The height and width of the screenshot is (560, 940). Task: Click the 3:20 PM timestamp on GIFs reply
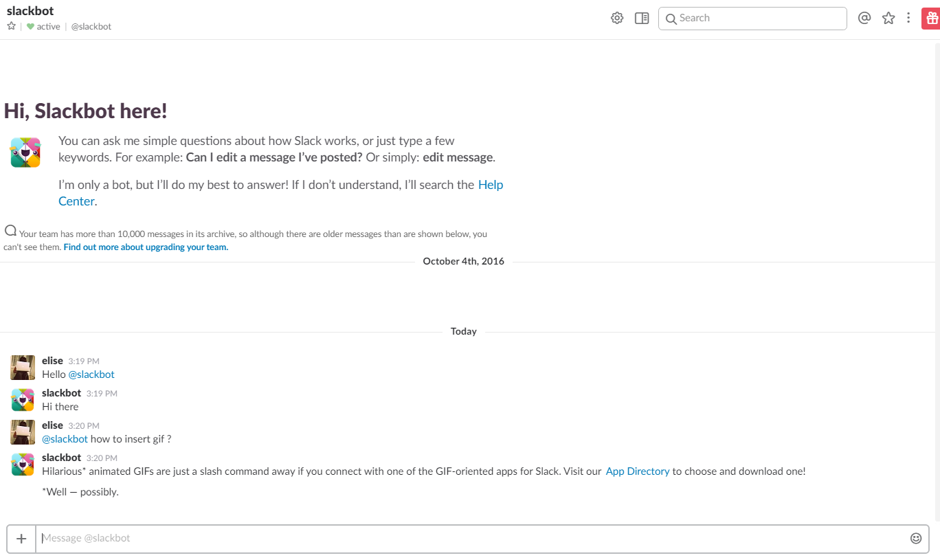point(102,458)
